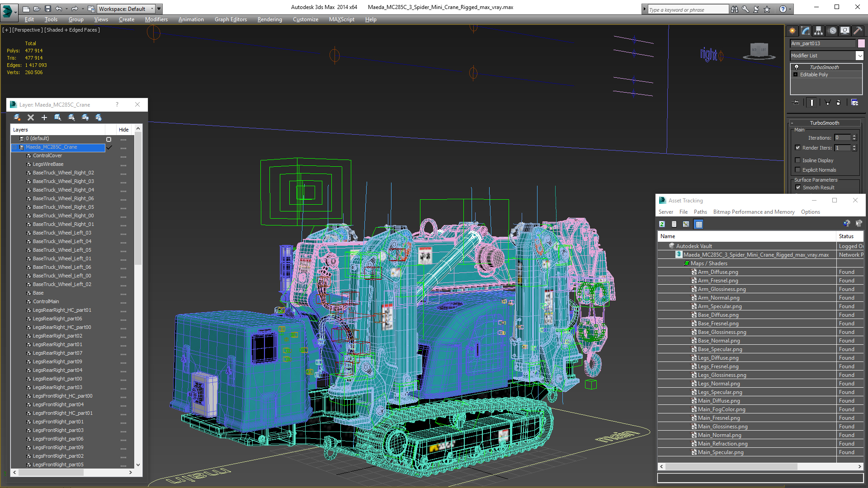Click the keyword search field in title bar
868x488 pixels.
(x=688, y=9)
